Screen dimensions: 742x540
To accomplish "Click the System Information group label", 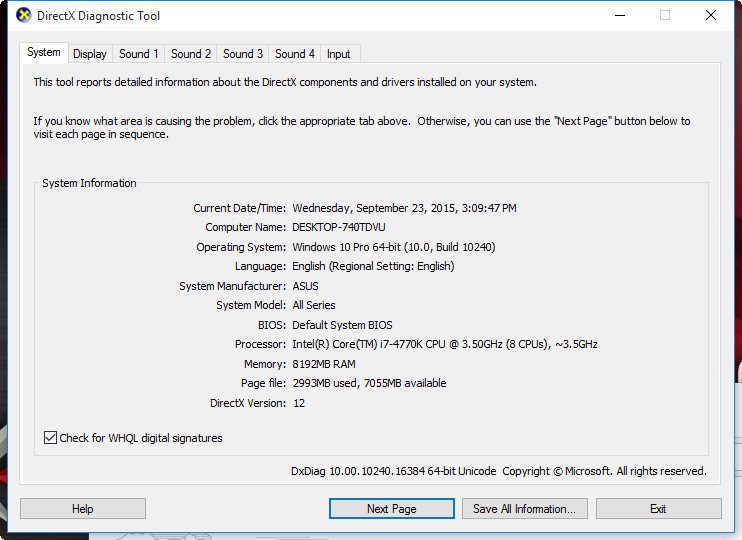I will tap(89, 183).
